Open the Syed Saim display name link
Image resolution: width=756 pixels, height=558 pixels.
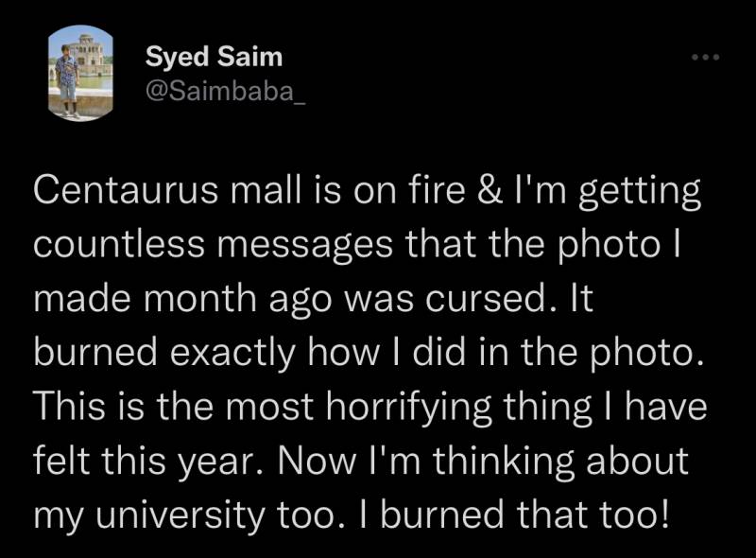pyautogui.click(x=214, y=57)
